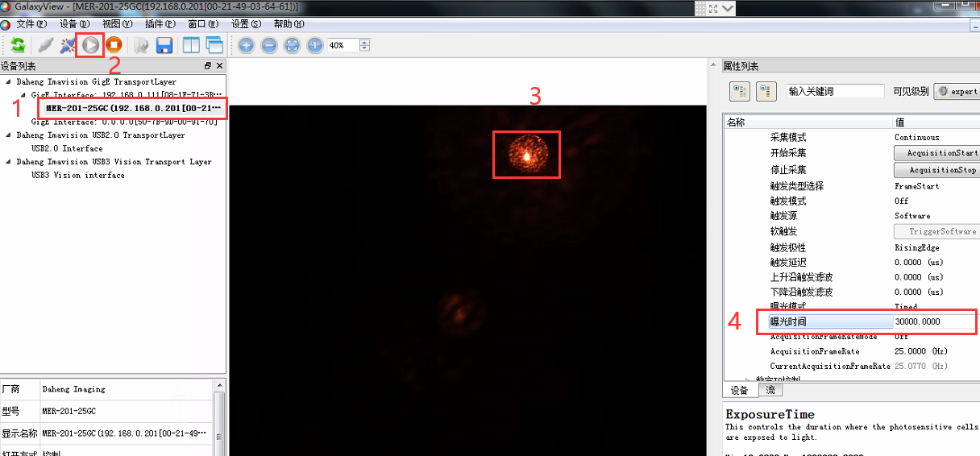Open the 插件(P) menu

click(160, 24)
